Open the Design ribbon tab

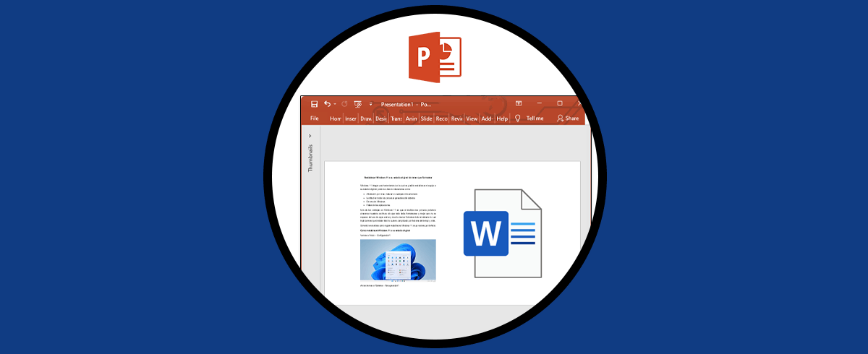coord(381,118)
